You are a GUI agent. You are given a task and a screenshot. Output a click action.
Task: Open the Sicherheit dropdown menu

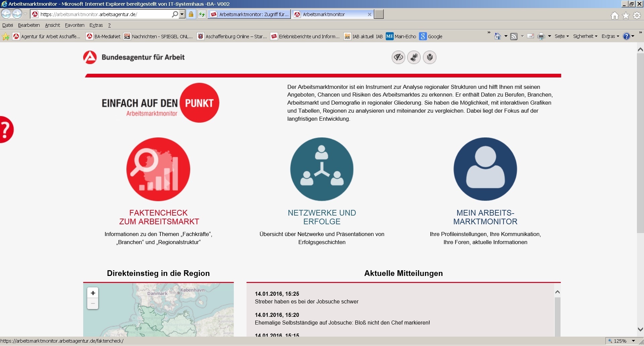585,36
